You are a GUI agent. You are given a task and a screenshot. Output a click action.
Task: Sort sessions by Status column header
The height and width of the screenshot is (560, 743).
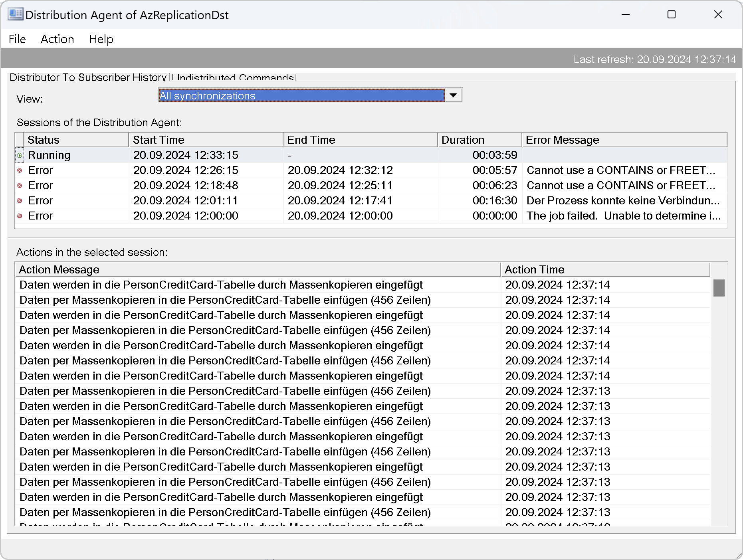coord(76,140)
